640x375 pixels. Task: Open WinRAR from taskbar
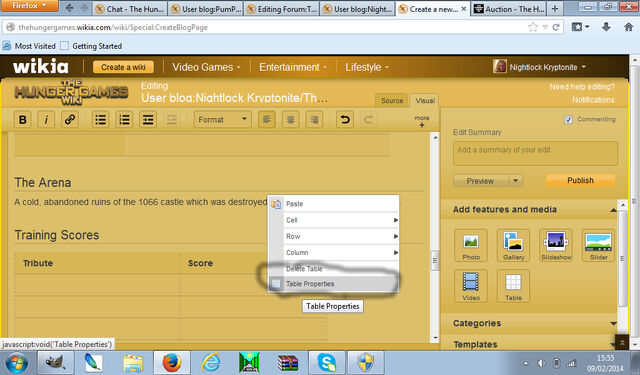tap(288, 363)
